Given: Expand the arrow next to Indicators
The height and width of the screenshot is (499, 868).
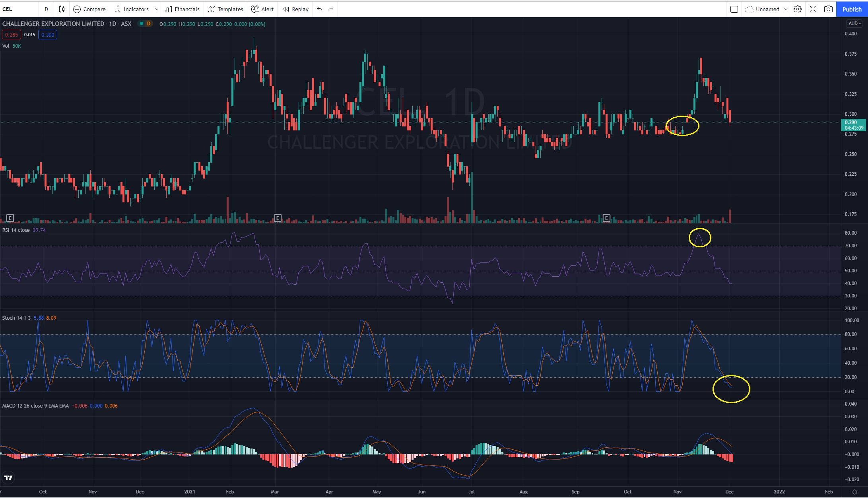Looking at the screenshot, I should 156,9.
